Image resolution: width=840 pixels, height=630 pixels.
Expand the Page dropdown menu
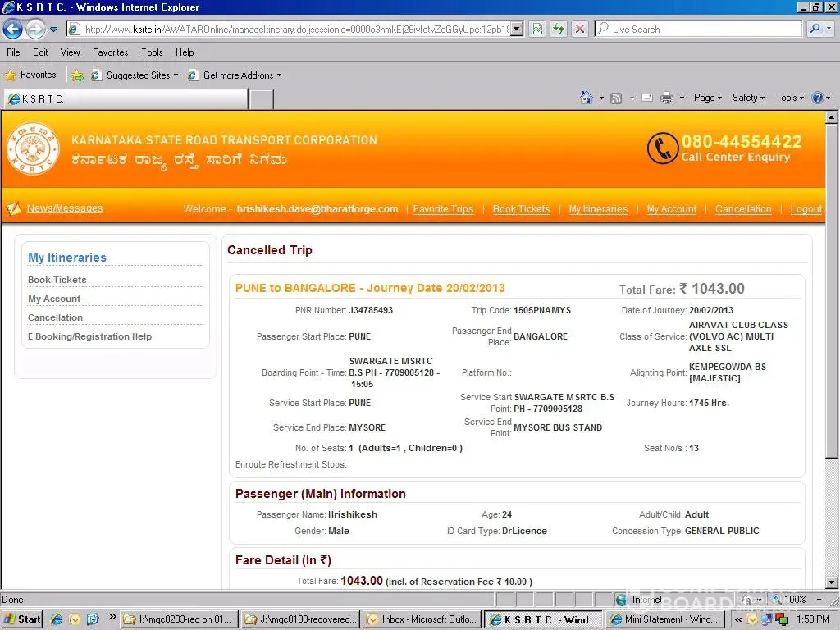click(707, 98)
